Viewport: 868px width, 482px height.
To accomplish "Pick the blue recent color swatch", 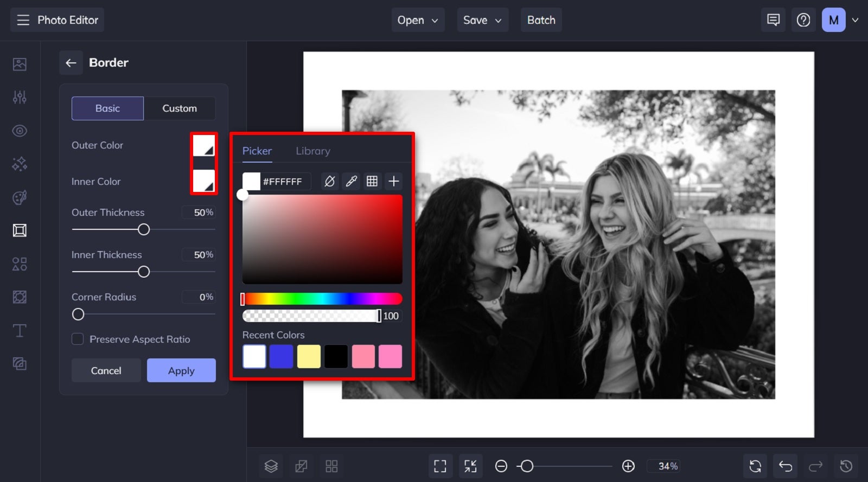I will [282, 357].
